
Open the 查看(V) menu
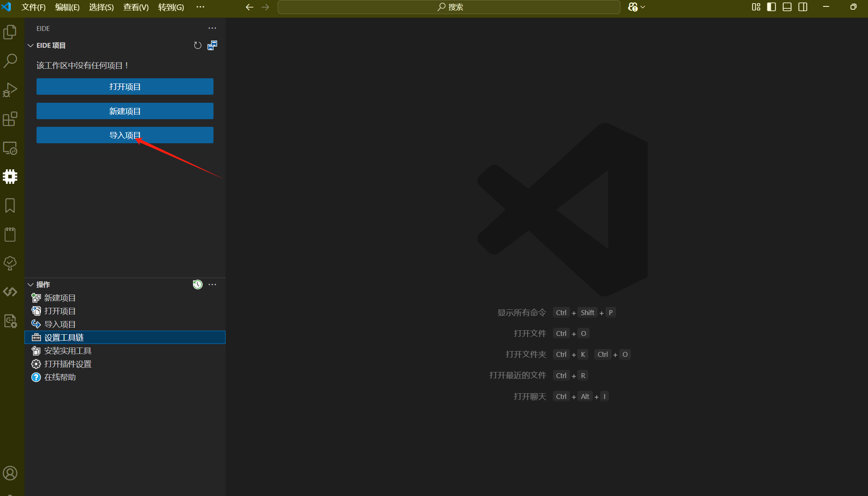pos(136,7)
